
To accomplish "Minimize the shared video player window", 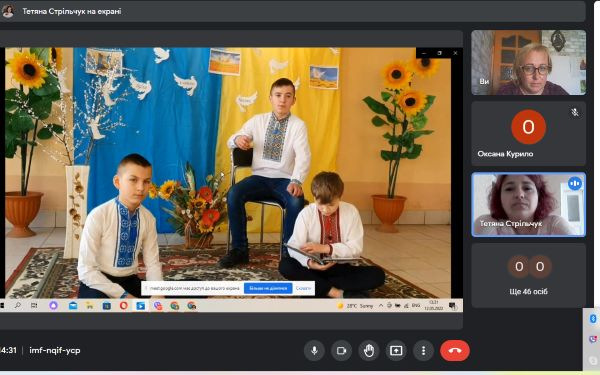I will (x=424, y=53).
